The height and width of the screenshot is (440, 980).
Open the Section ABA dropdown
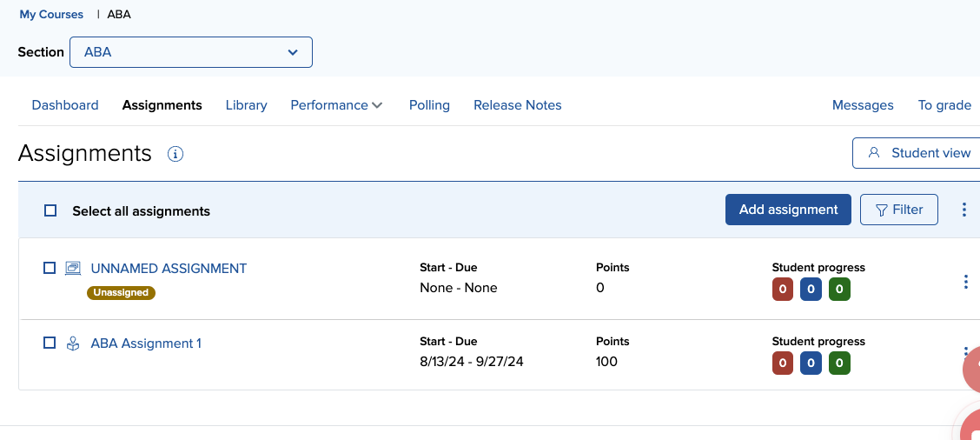[191, 52]
